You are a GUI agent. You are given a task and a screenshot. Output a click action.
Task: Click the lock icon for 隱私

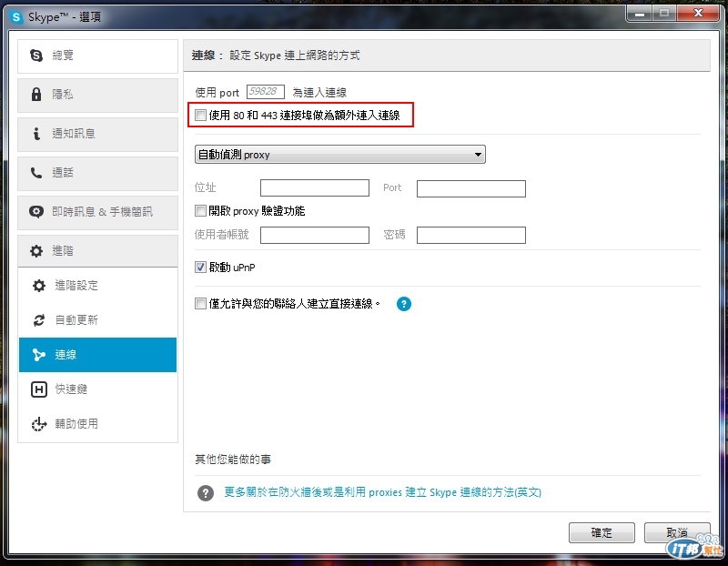[x=36, y=95]
